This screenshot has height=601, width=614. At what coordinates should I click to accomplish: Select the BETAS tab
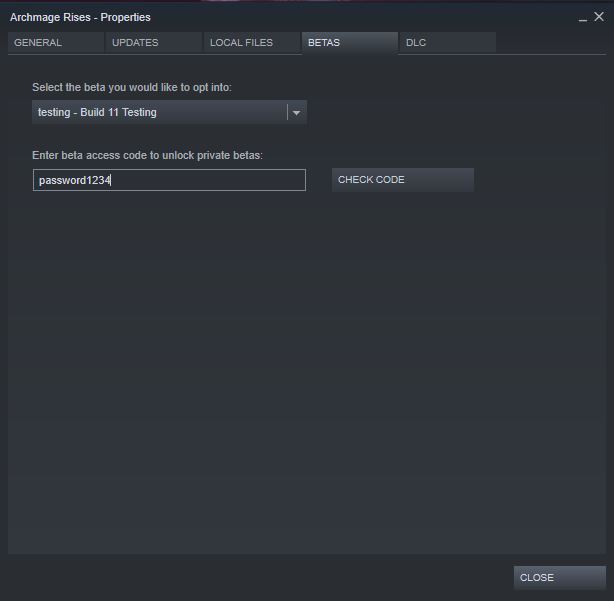[350, 43]
